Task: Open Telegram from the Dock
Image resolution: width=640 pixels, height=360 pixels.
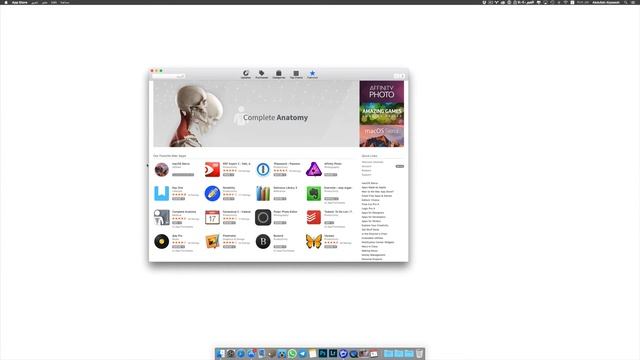Action: (302, 353)
